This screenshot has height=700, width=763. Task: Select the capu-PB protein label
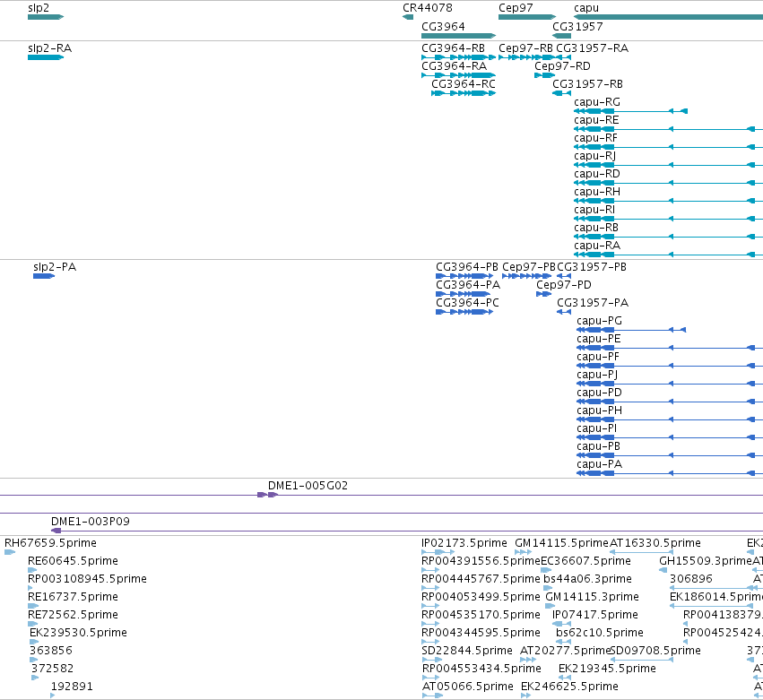599,446
